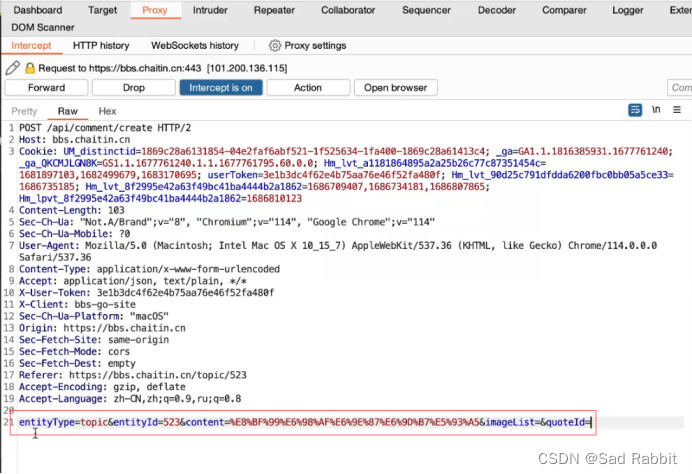Go to the Collaborator tab
The width and height of the screenshot is (692, 474).
(348, 10)
